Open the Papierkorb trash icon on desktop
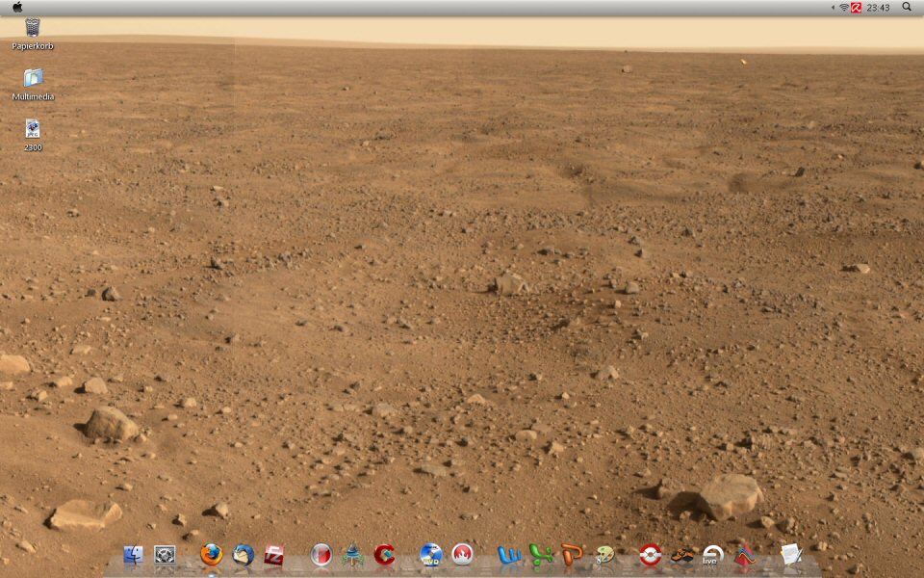Image resolution: width=924 pixels, height=578 pixels. click(x=33, y=28)
